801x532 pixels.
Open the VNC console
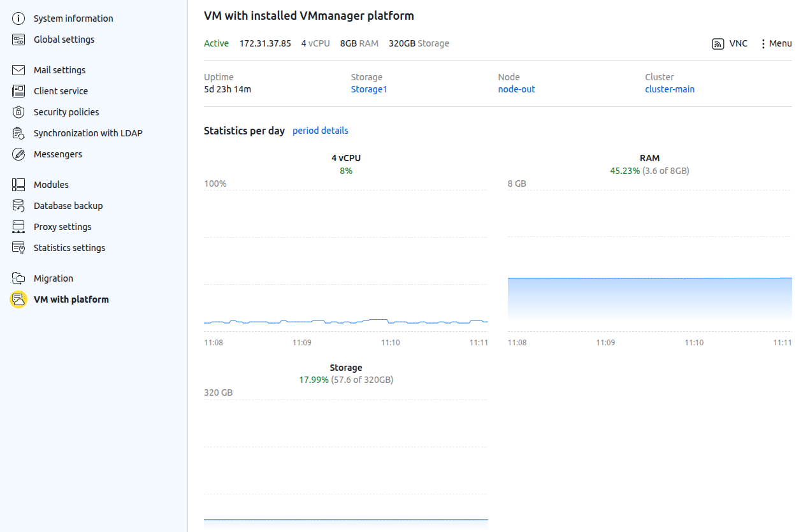(730, 44)
